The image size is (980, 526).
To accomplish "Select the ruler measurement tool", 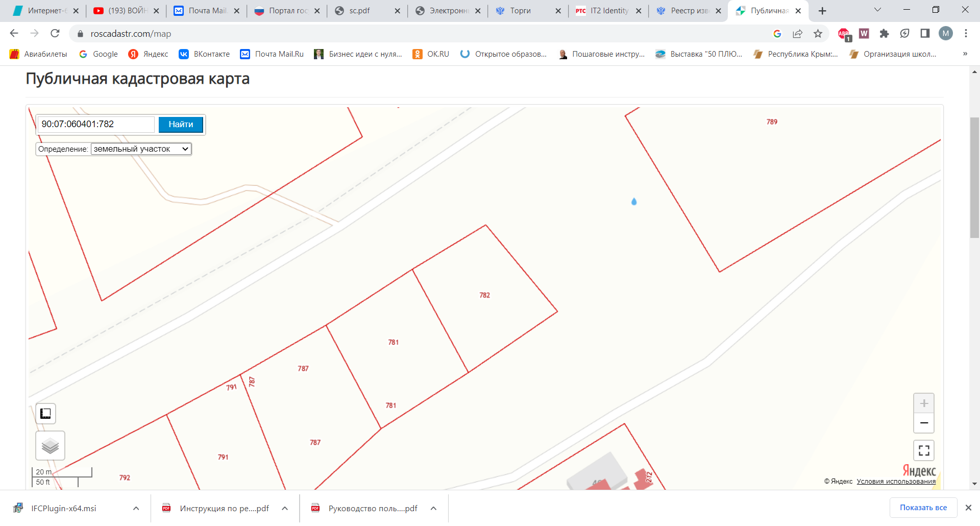I will pyautogui.click(x=45, y=414).
